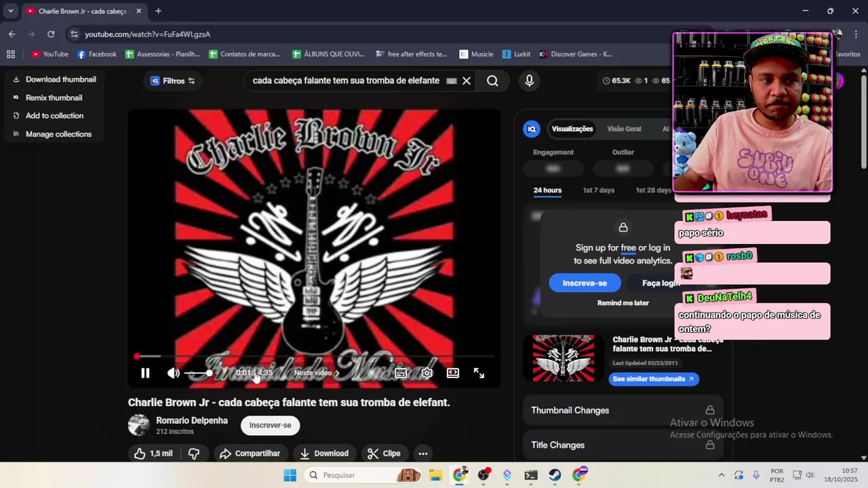Open Steam from the taskbar
The width and height of the screenshot is (868, 488).
click(555, 475)
